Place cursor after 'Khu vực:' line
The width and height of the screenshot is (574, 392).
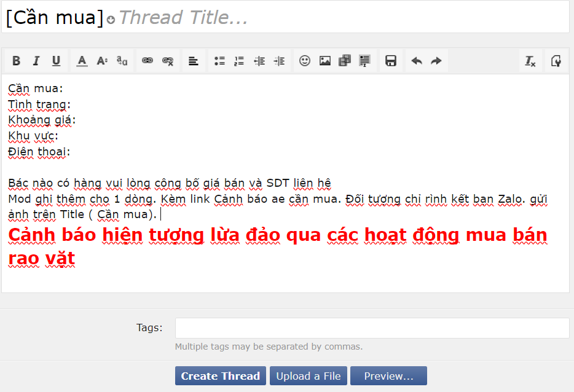pos(59,136)
